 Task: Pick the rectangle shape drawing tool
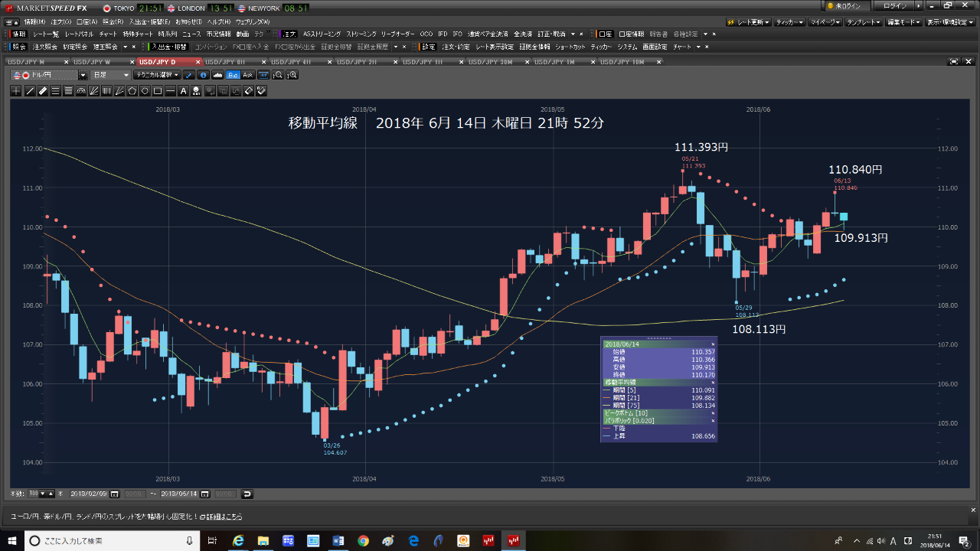point(157,91)
